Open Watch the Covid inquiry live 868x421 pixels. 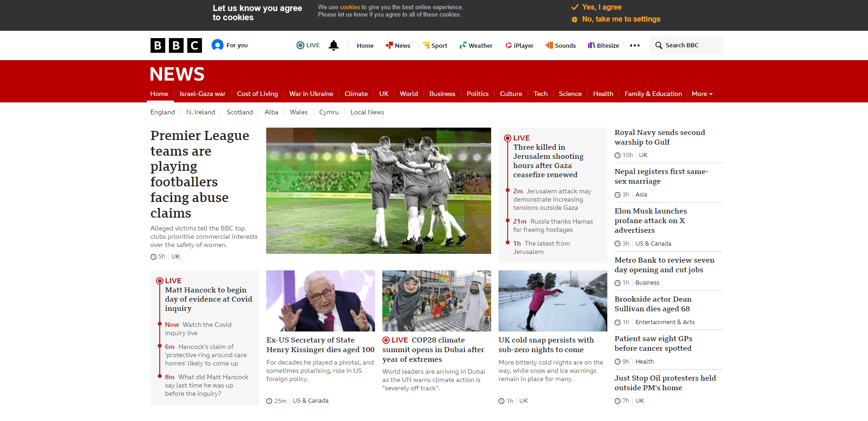(198, 329)
